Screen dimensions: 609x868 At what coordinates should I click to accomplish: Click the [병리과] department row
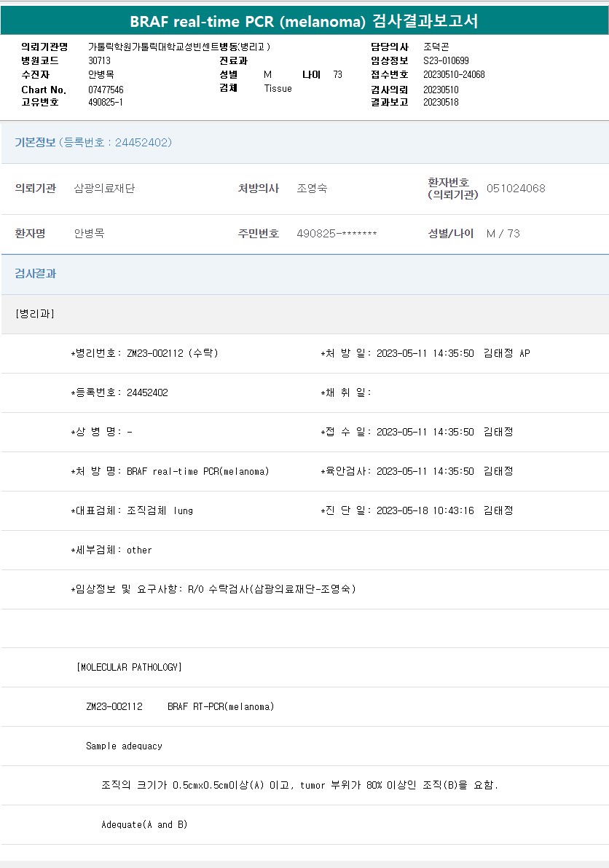[x=34, y=314]
